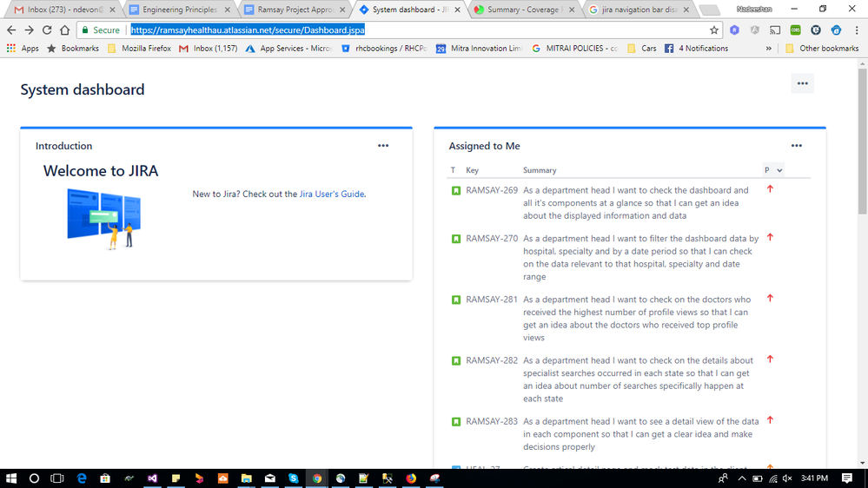The height and width of the screenshot is (488, 868).
Task: Open the Mitra Innovation bookmark
Action: (479, 49)
